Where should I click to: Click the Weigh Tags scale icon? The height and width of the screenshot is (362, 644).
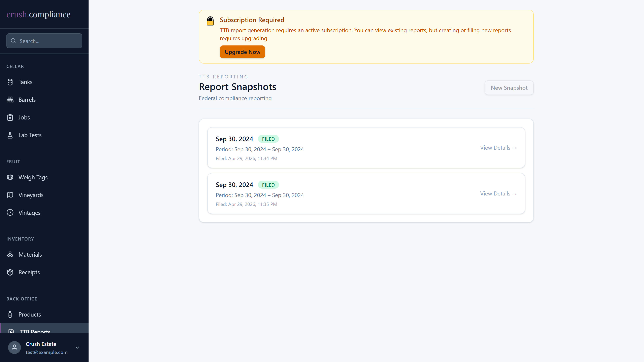tap(10, 177)
